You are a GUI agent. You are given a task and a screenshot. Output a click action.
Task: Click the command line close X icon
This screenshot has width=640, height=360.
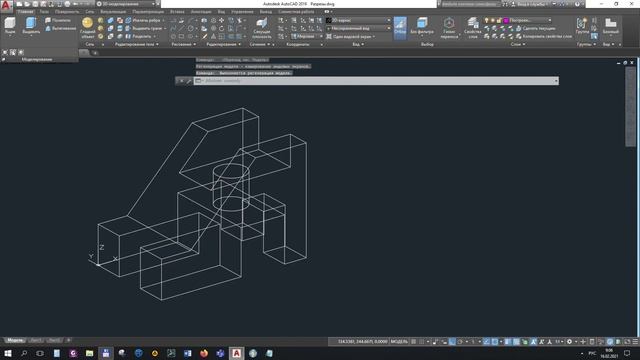(182, 81)
